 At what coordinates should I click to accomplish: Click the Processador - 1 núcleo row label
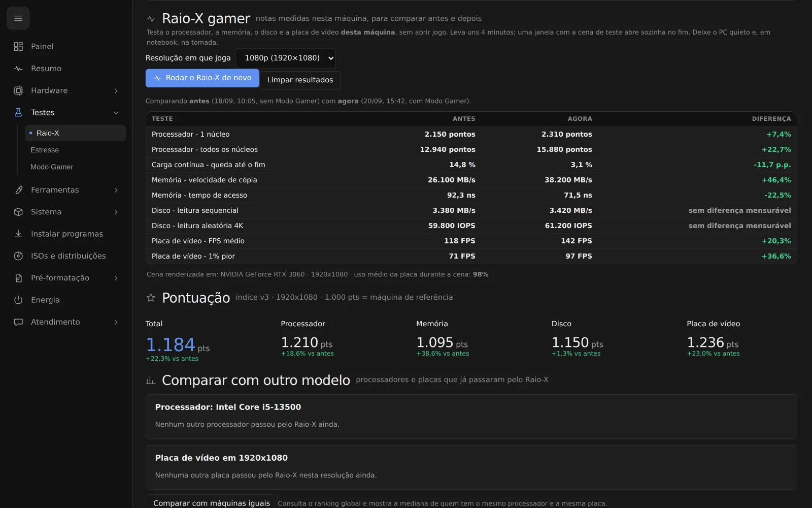click(191, 134)
